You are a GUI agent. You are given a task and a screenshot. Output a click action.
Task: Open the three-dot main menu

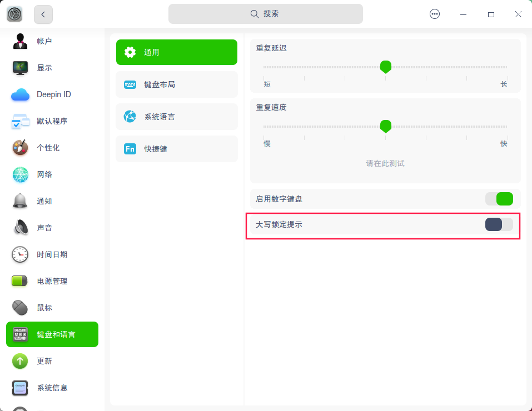(435, 14)
